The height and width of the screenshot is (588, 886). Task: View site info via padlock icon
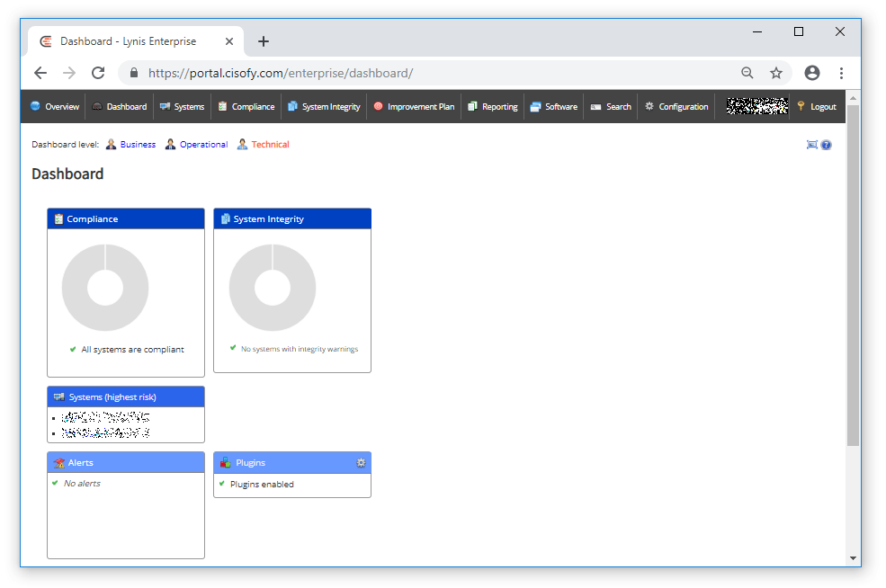pos(134,73)
